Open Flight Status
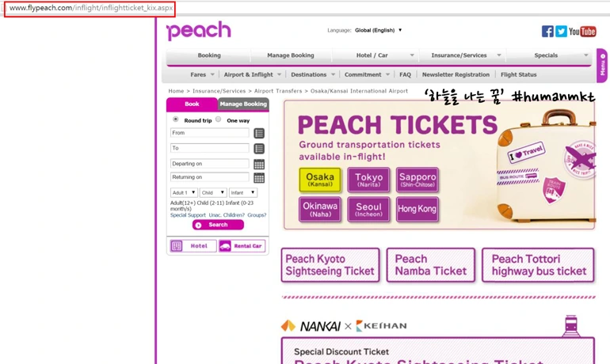The image size is (610, 364). point(519,74)
